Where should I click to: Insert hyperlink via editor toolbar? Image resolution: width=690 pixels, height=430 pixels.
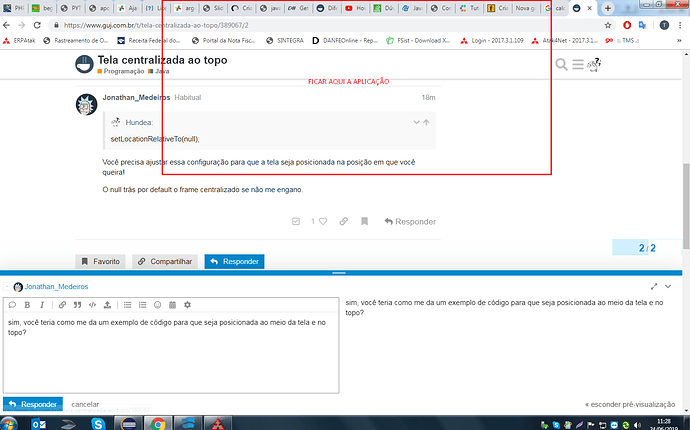pyautogui.click(x=62, y=305)
